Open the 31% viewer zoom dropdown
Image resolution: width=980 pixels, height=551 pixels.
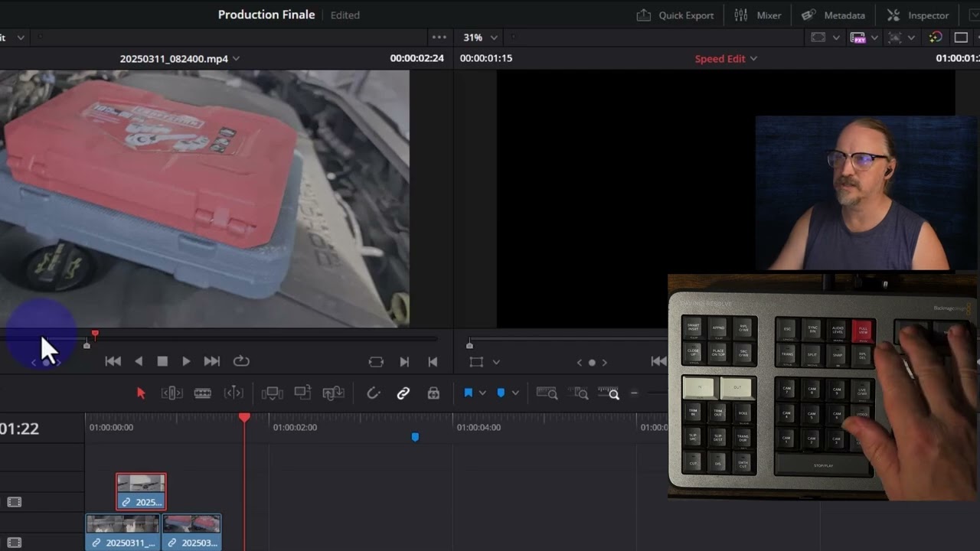[480, 37]
